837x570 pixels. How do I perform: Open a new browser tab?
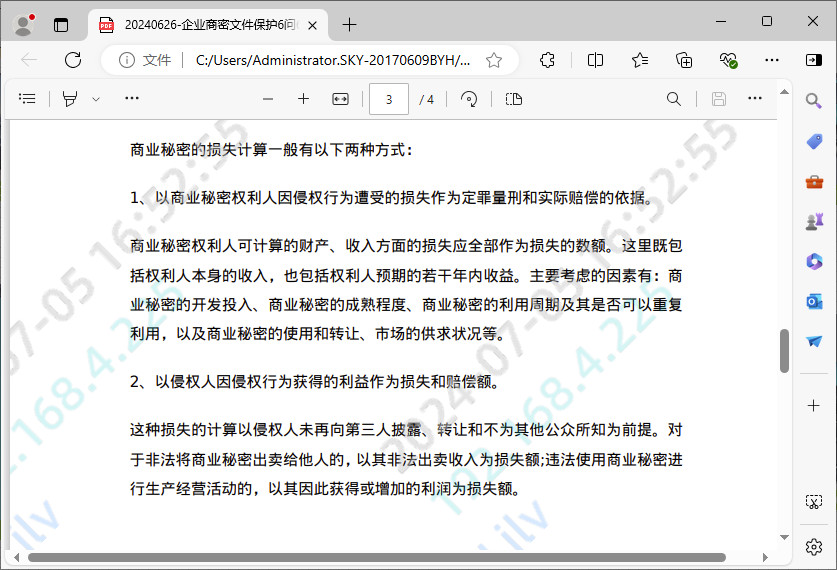click(349, 25)
